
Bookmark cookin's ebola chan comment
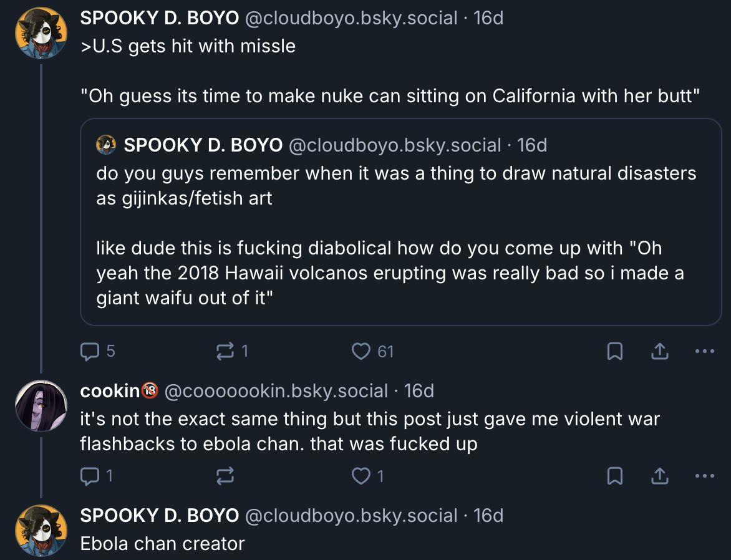tap(614, 477)
